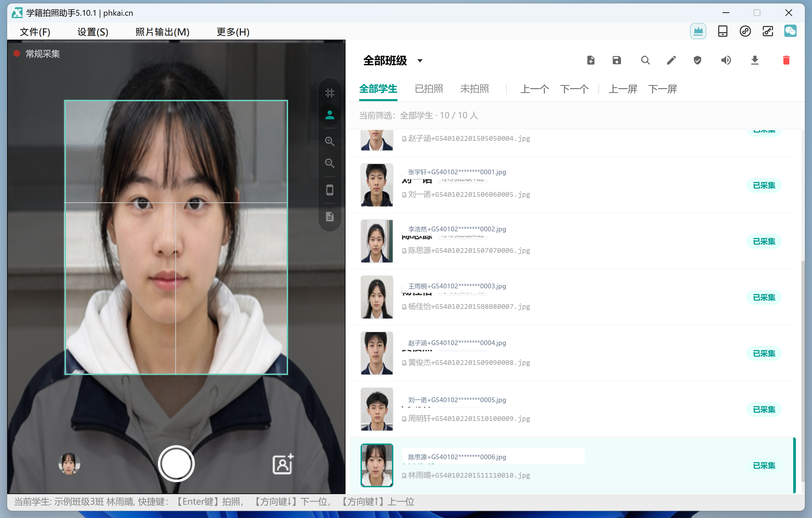Switch to the 已拍照 tab
Image resolution: width=812 pixels, height=518 pixels.
429,89
